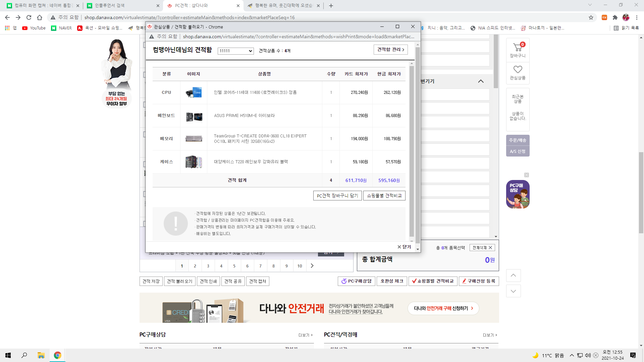This screenshot has width=644, height=362.
Task: Open the notification center icon
Action: click(633, 355)
